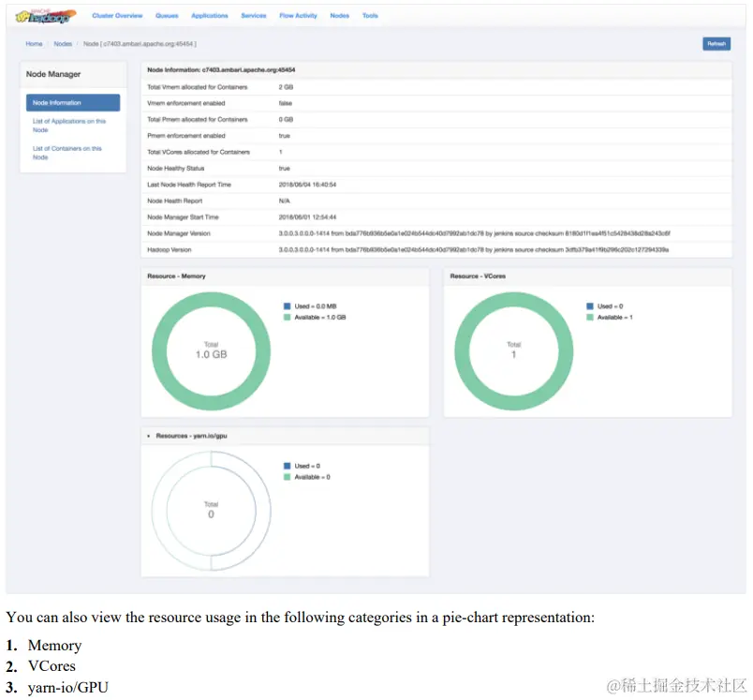Click green Available swatch in VCores legend
753x700 pixels.
coord(590,317)
